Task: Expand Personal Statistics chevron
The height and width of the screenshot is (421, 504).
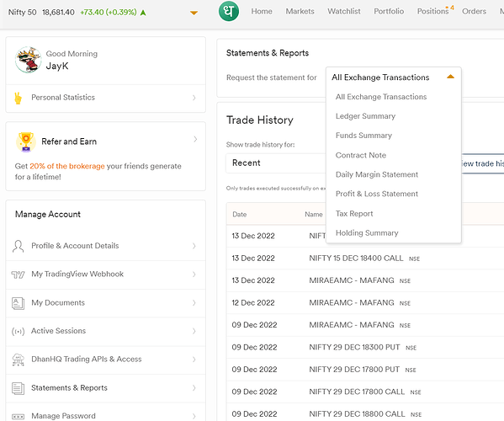Action: click(x=194, y=98)
